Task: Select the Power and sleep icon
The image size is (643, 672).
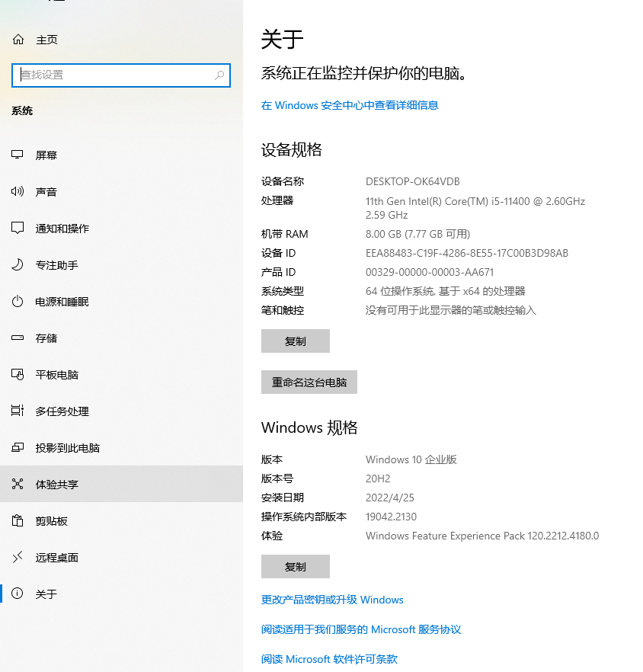Action: click(18, 302)
